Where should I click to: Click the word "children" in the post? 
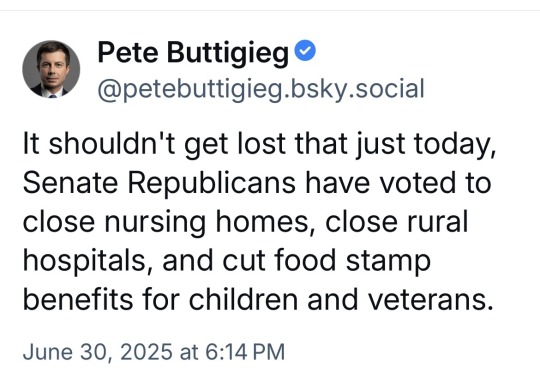point(243,299)
